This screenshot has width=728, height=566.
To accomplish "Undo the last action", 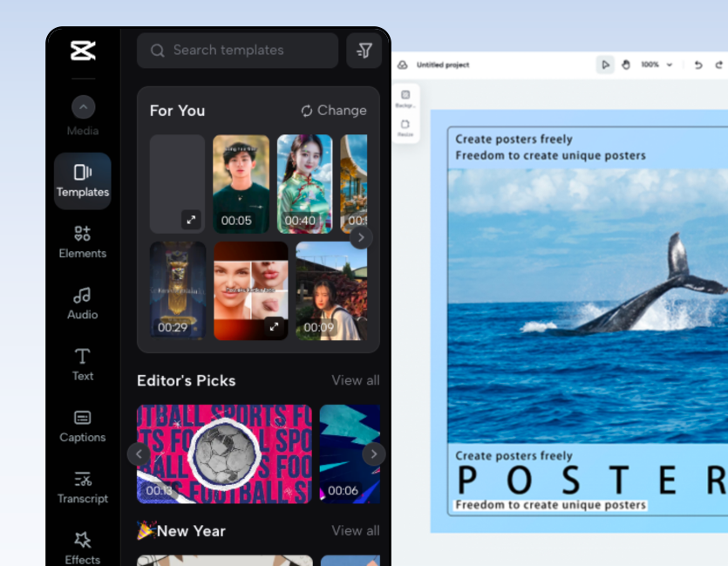I will (x=698, y=65).
